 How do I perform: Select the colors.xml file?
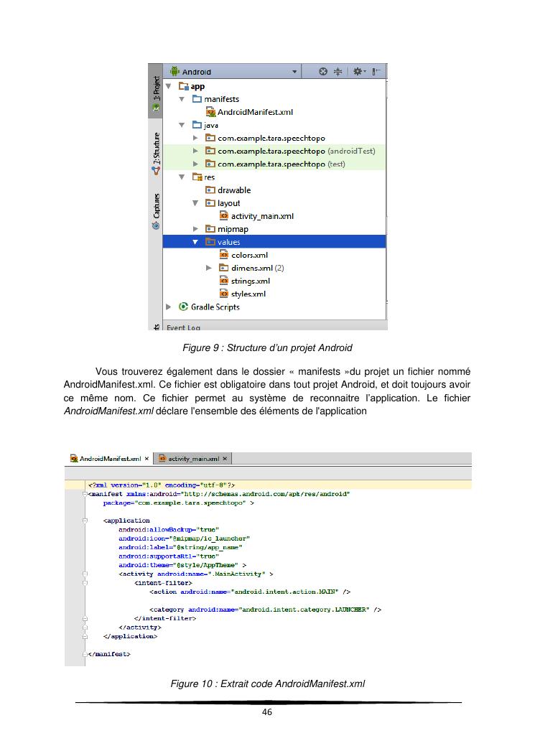[249, 255]
